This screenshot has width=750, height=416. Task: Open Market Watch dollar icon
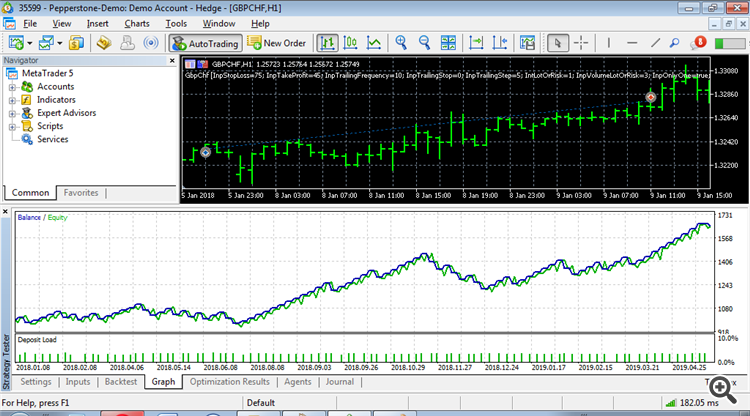77,43
